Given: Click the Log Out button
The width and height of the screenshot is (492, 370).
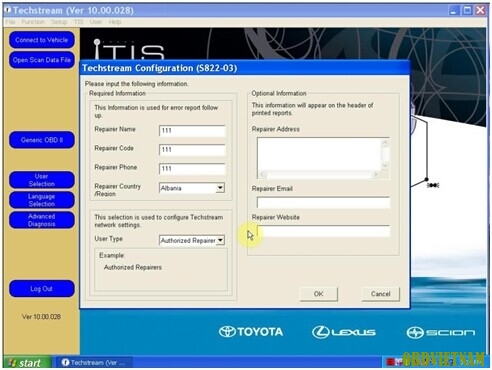Looking at the screenshot, I should [42, 289].
